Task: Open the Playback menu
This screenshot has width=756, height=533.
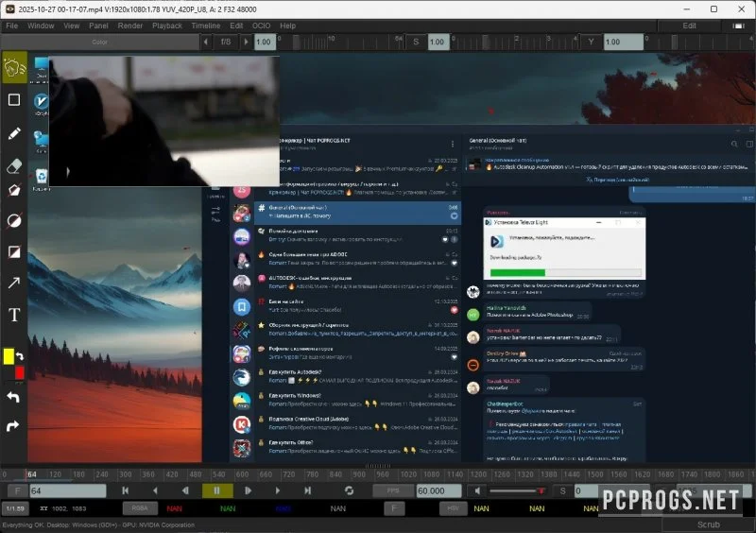Action: pos(167,26)
